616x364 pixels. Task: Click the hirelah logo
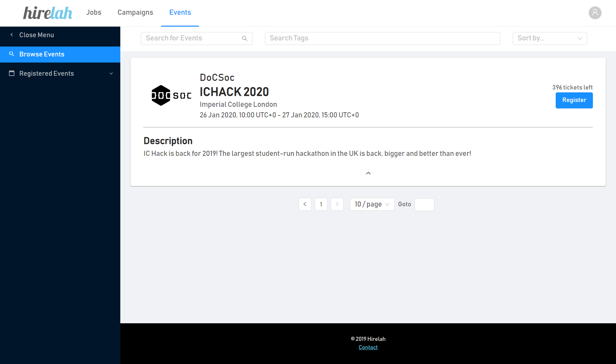coord(47,13)
